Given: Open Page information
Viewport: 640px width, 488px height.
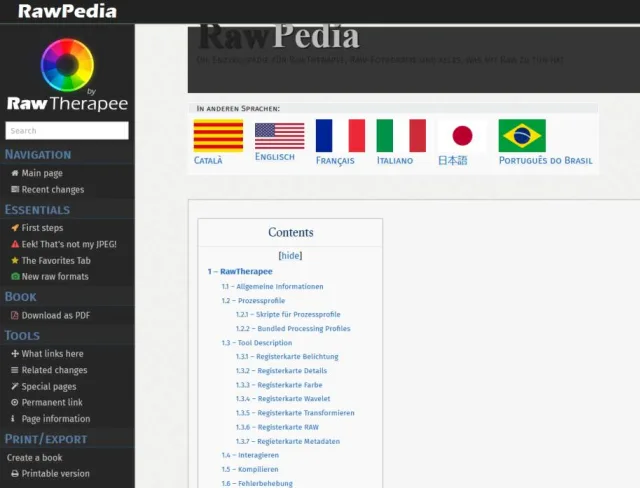Looking at the screenshot, I should [x=56, y=419].
